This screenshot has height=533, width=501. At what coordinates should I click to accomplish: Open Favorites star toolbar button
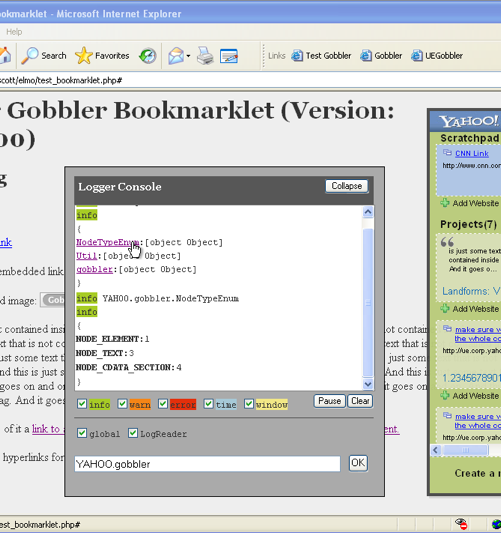tap(102, 56)
